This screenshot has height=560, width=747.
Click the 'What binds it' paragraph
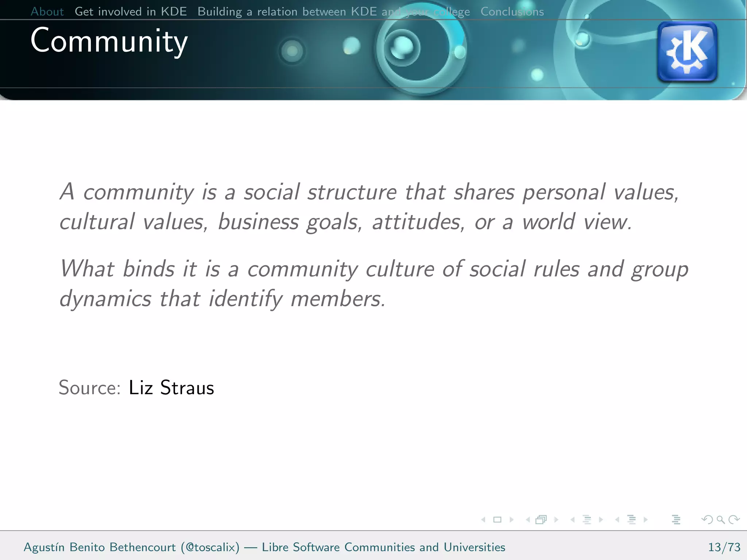[x=374, y=284]
